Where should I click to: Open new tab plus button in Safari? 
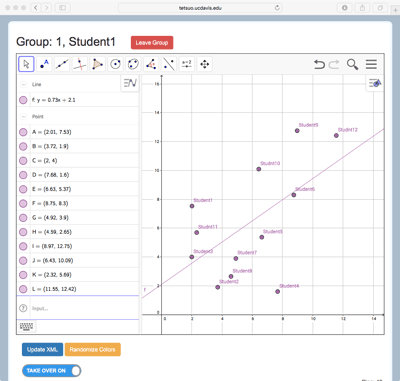pos(395,9)
